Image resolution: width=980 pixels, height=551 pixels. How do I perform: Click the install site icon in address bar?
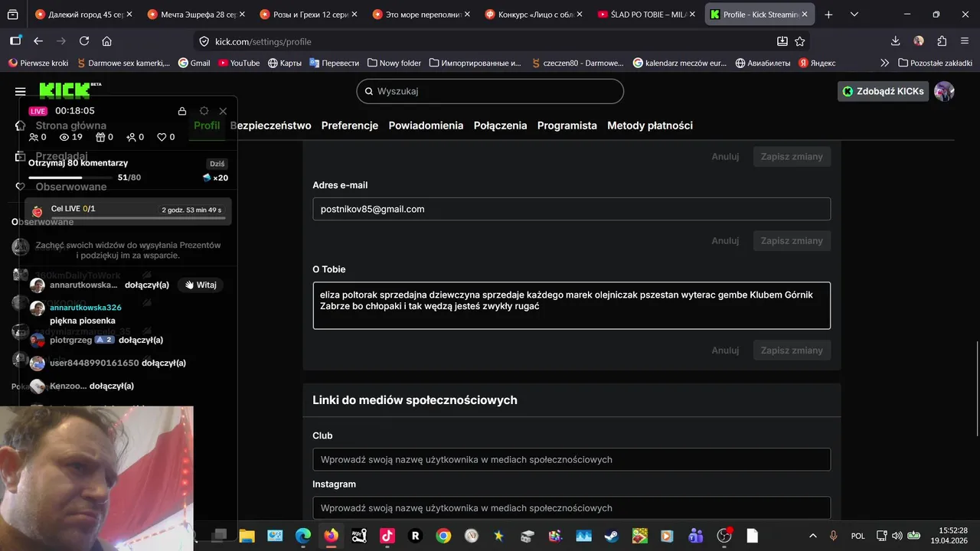click(782, 41)
